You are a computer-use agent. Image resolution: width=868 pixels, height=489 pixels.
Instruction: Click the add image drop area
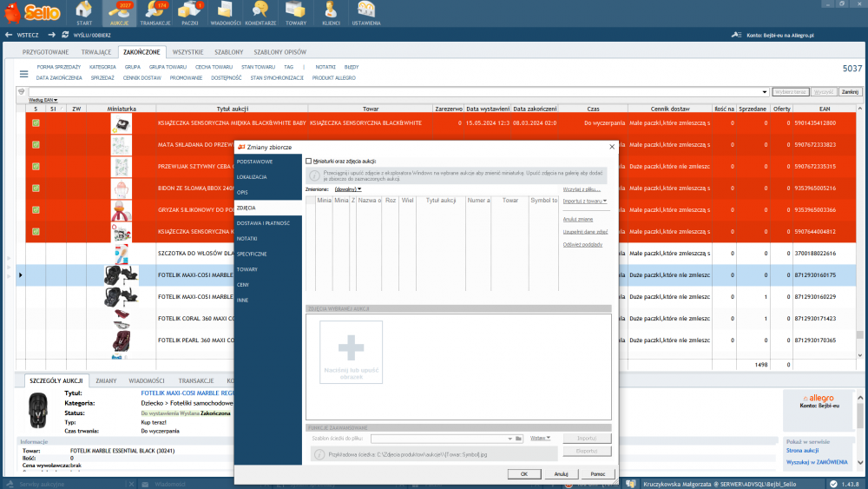coord(351,352)
